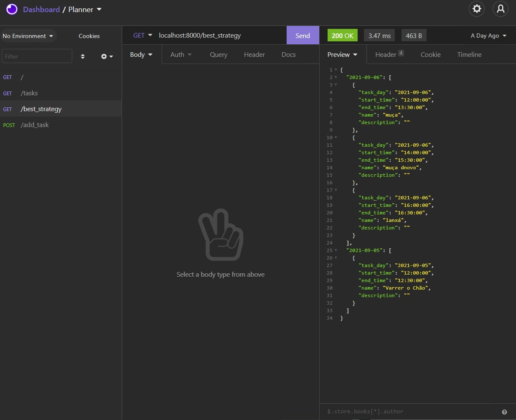Image resolution: width=516 pixels, height=420 pixels.
Task: Open the Preview mode dropdown
Action: coord(342,54)
